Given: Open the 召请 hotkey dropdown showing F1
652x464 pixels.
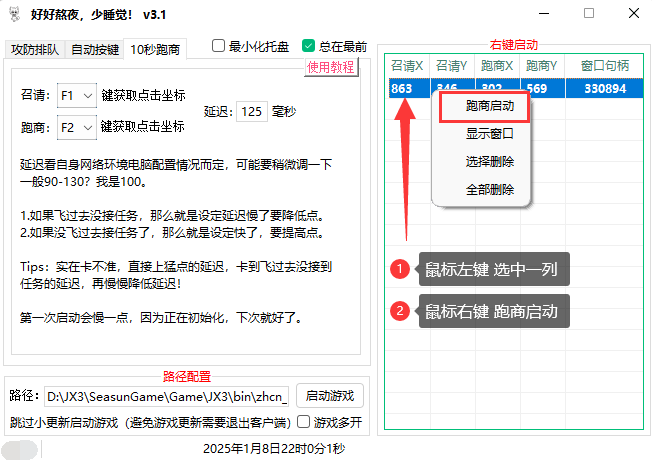Looking at the screenshot, I should click(x=77, y=96).
